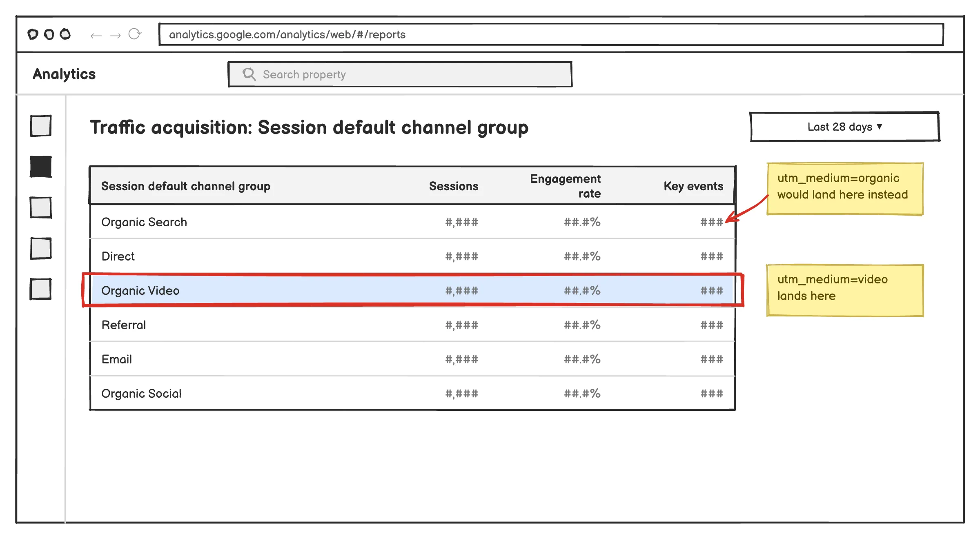This screenshot has width=980, height=539.
Task: Click the Key events value for Organic Social
Action: tap(712, 394)
